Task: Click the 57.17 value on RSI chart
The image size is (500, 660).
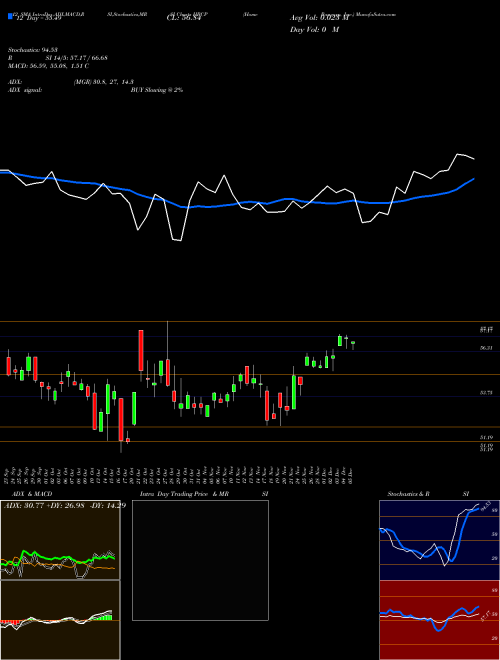Action: click(x=486, y=617)
